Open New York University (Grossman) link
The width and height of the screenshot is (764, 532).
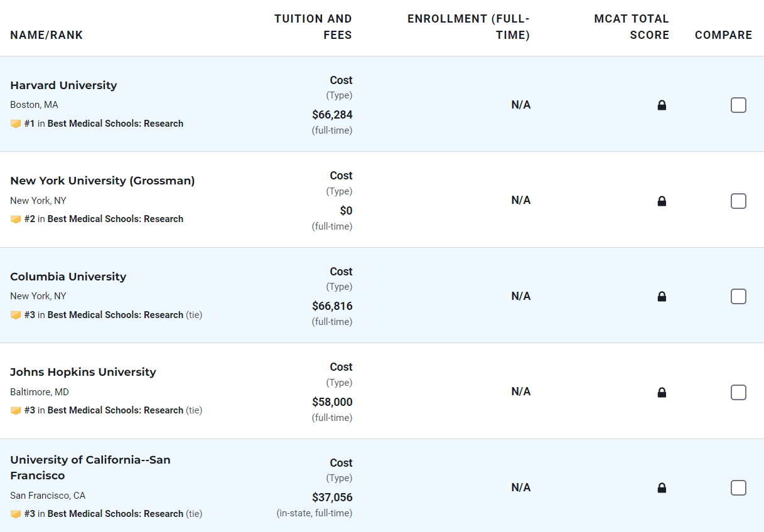click(x=102, y=181)
